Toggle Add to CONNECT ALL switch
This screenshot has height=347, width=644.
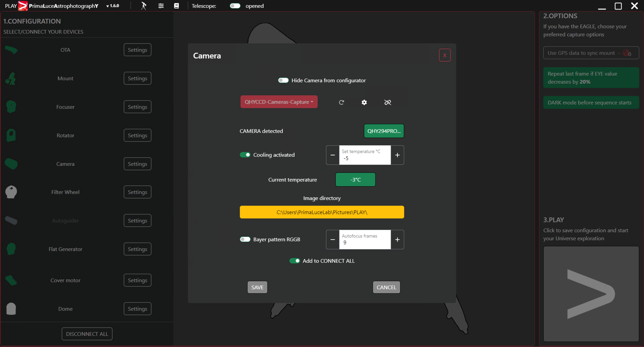tap(295, 261)
